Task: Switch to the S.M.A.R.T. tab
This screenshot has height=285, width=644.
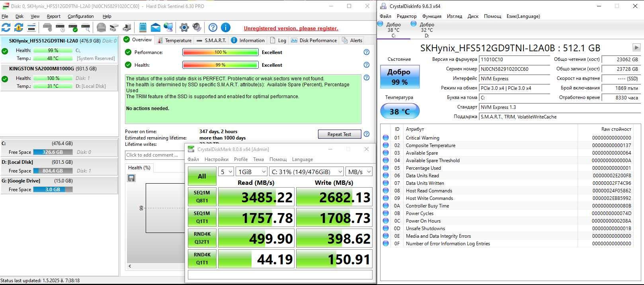Action: point(211,40)
